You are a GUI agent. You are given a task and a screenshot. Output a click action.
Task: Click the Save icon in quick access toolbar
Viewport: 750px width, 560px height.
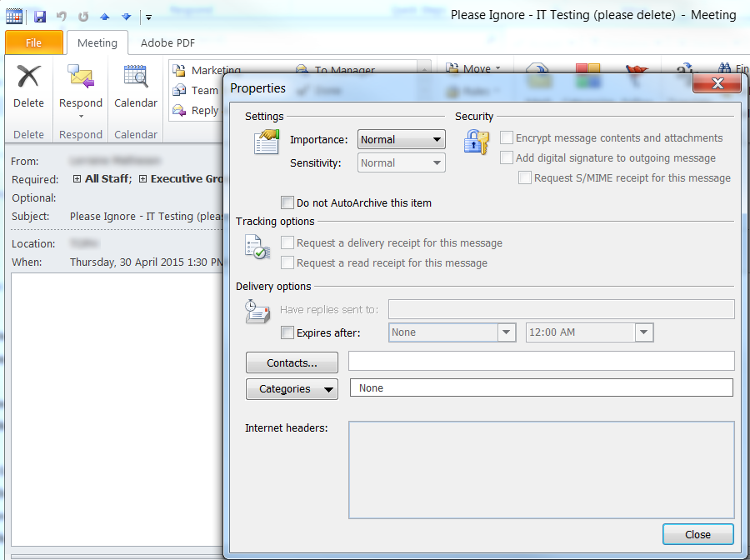coord(40,17)
